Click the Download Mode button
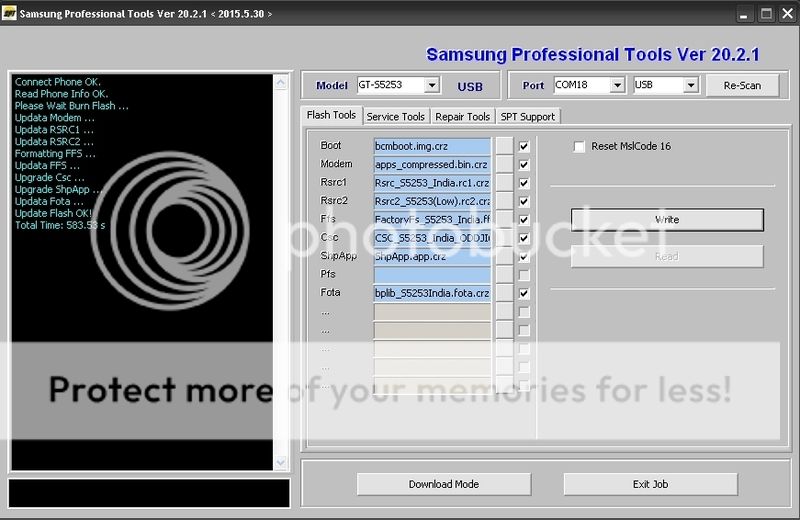Screen dimensions: 800x520 pos(444,484)
